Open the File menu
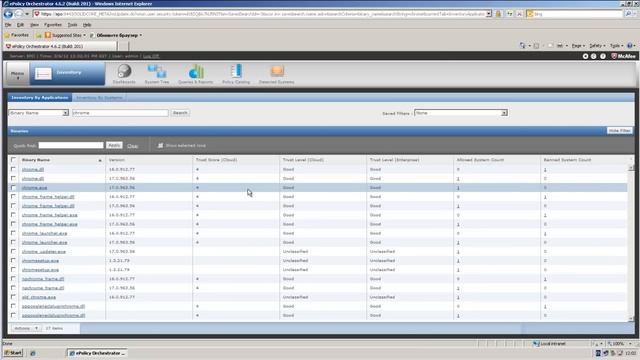This screenshot has height=360, width=640. 8,25
